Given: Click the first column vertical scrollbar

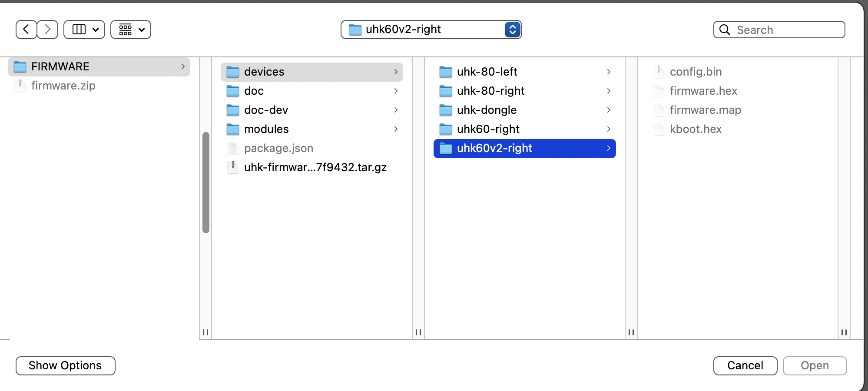Looking at the screenshot, I should point(206,182).
